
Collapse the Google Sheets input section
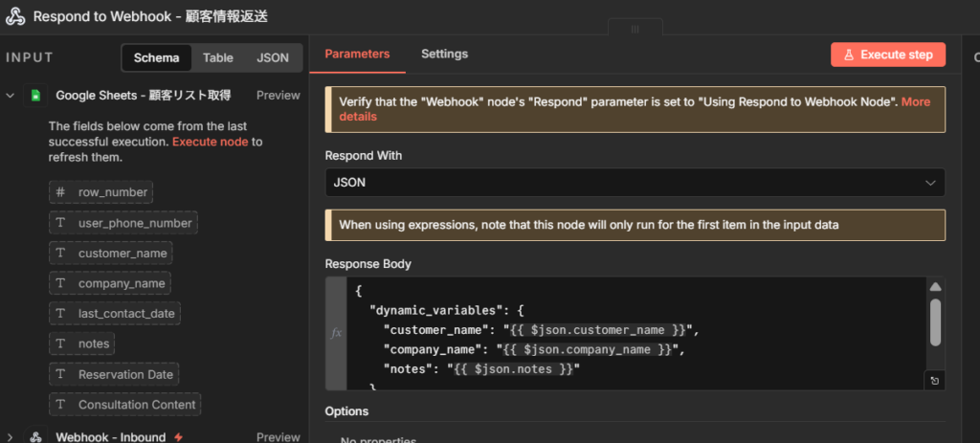tap(11, 96)
